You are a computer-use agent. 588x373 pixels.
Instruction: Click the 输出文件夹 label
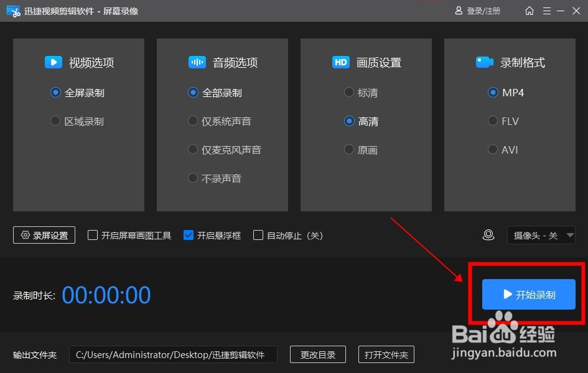(x=35, y=355)
